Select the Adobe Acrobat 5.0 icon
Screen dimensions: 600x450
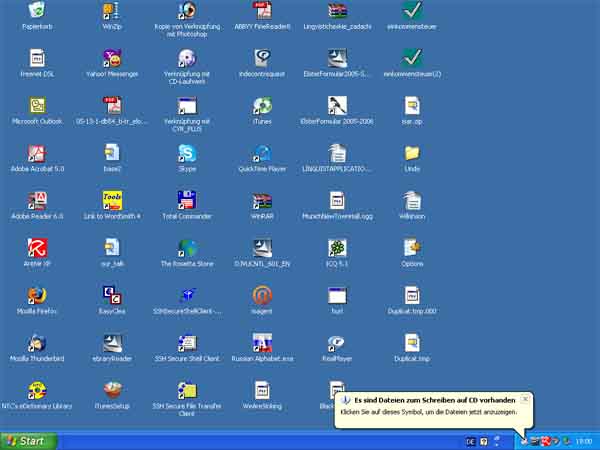click(x=37, y=153)
